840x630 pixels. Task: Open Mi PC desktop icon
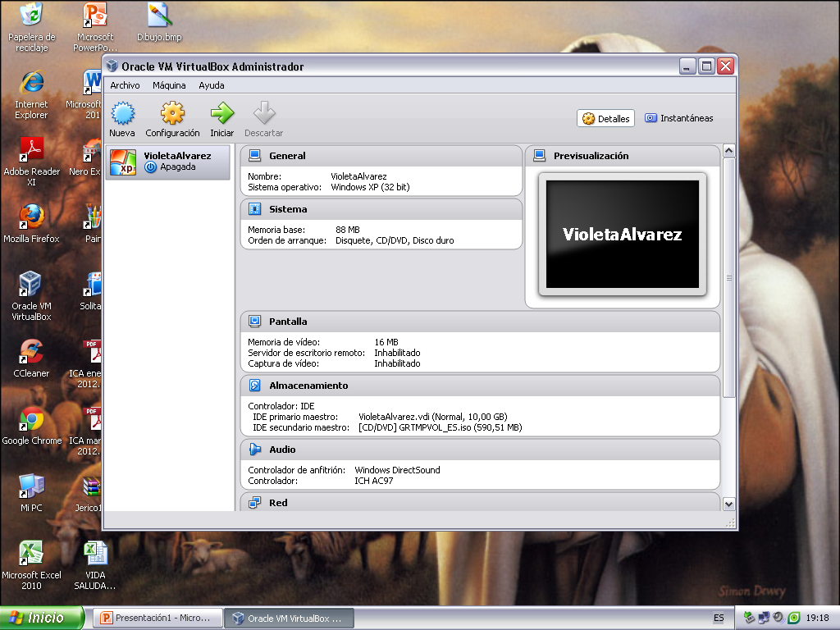click(x=32, y=493)
